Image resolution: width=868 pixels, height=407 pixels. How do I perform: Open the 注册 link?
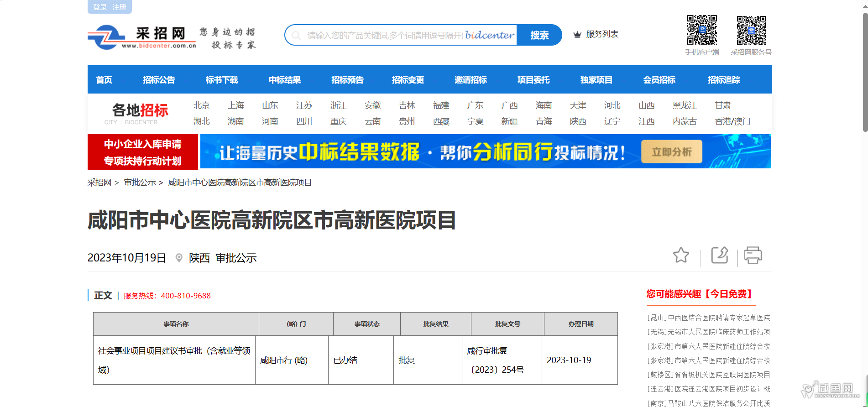click(119, 7)
